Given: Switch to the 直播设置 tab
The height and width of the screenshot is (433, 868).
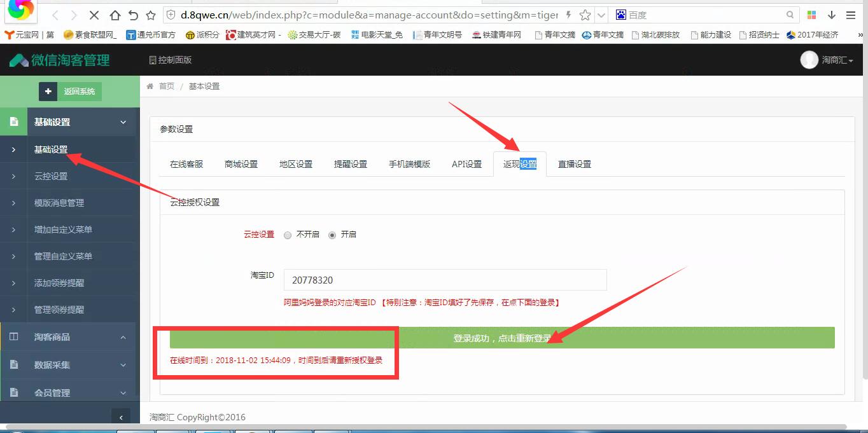Looking at the screenshot, I should coord(574,164).
